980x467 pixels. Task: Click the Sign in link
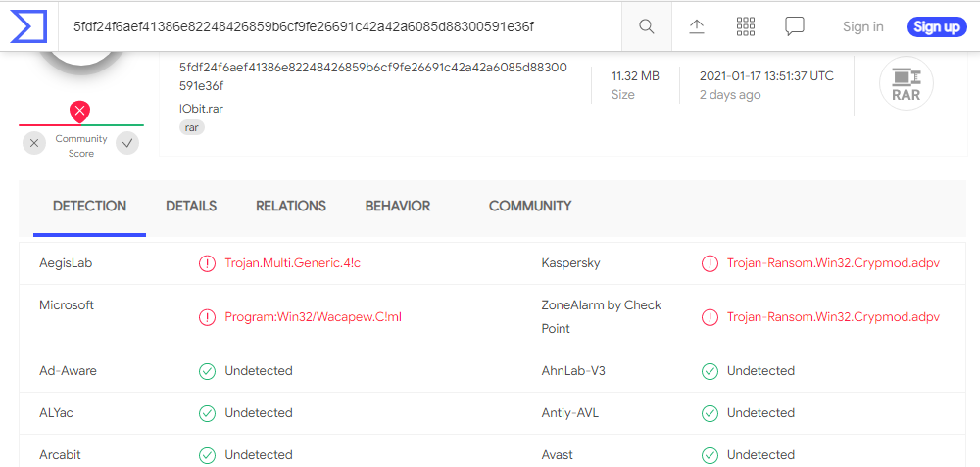pyautogui.click(x=863, y=26)
